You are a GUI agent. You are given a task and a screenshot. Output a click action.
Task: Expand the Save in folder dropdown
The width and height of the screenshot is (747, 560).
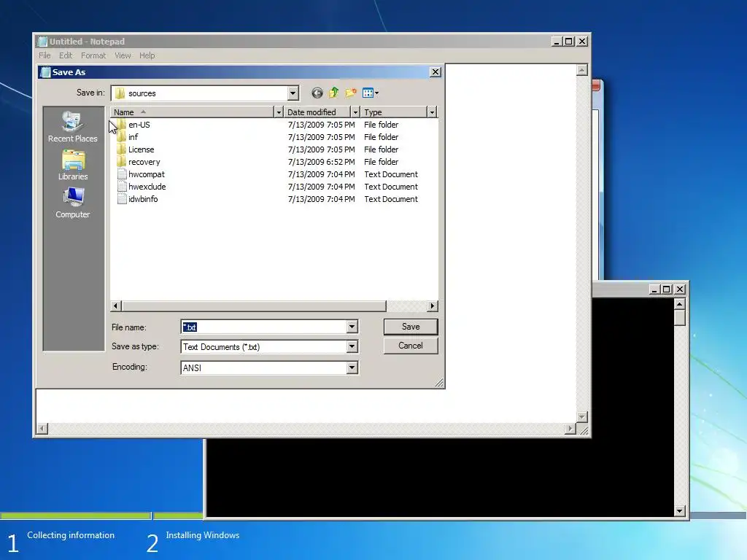point(293,93)
